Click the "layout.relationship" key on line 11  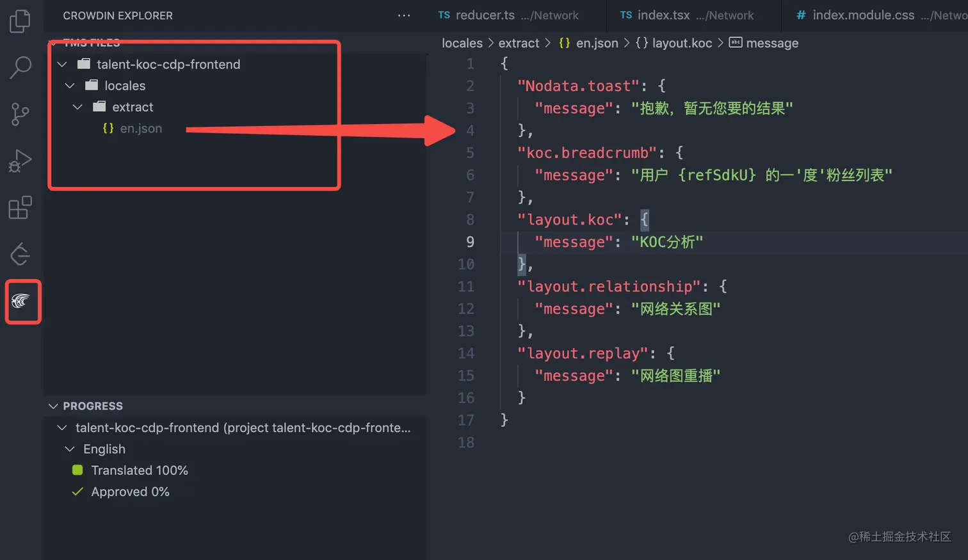click(609, 287)
